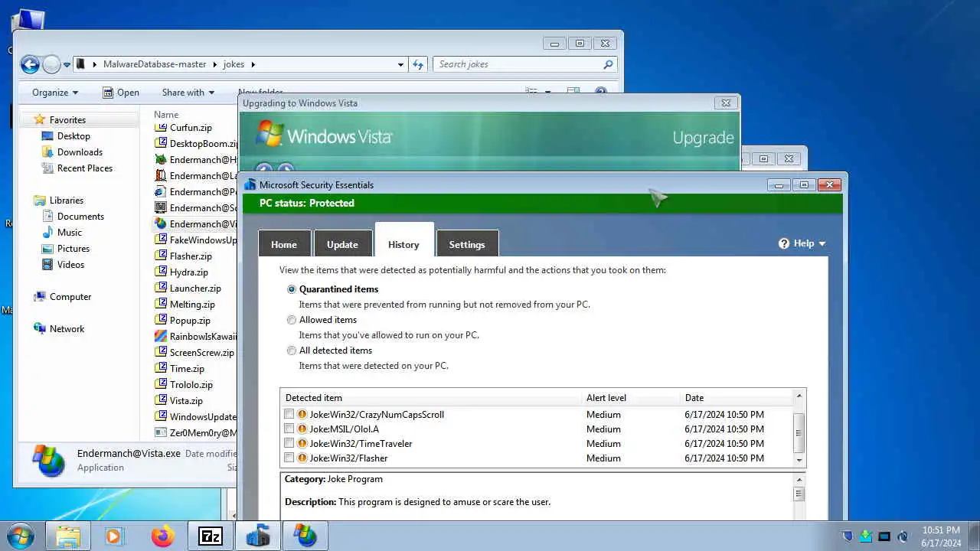
Task: Click the warning icon beside Joke:Win32/Flasher
Action: (302, 458)
